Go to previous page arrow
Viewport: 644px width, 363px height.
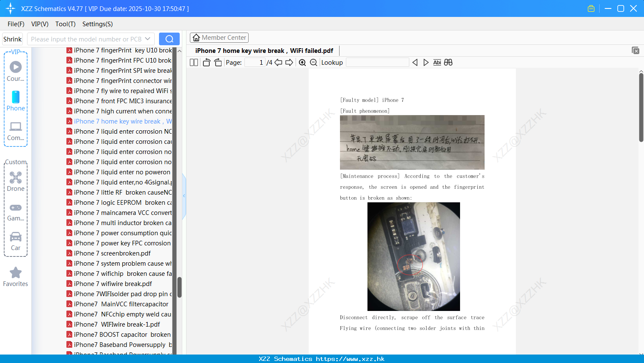pos(278,63)
